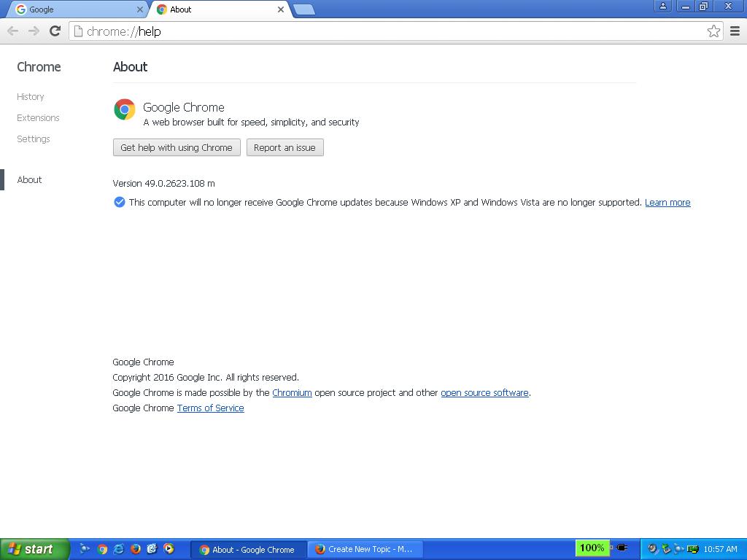The width and height of the screenshot is (747, 560).
Task: Launch Windows Media Player from quick launch
Action: click(x=169, y=549)
